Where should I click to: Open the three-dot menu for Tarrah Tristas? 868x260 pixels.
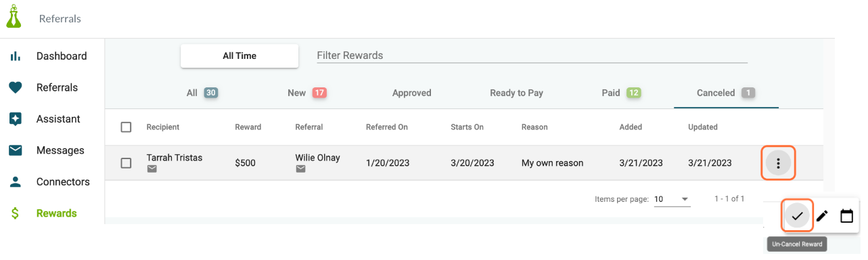click(x=779, y=163)
